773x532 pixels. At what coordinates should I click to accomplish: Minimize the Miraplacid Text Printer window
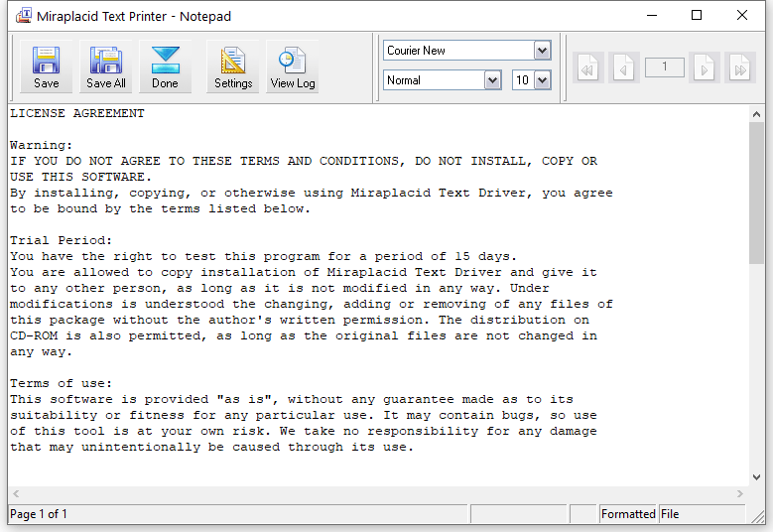(652, 16)
